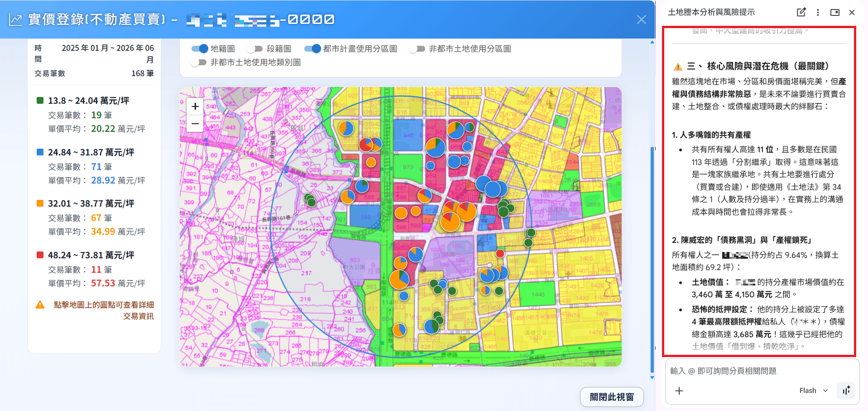Click the plus attachment icon in chat box

679,391
